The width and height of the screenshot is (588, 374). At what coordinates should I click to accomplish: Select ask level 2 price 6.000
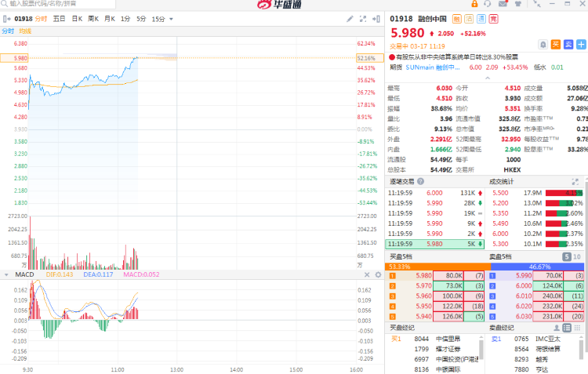point(524,286)
